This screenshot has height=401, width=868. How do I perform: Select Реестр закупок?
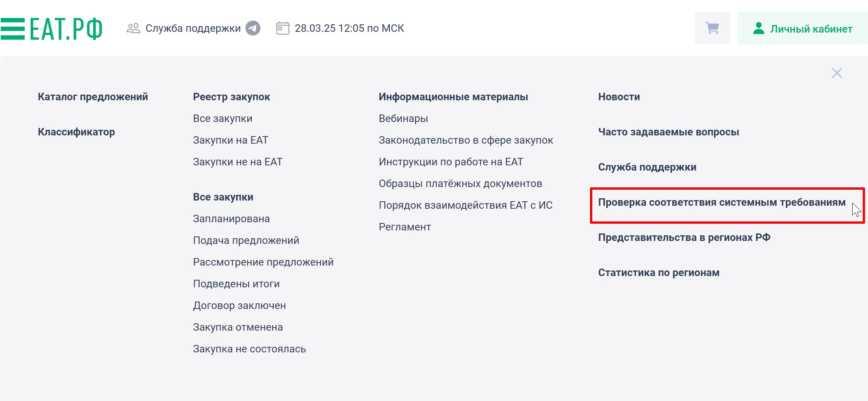click(231, 96)
